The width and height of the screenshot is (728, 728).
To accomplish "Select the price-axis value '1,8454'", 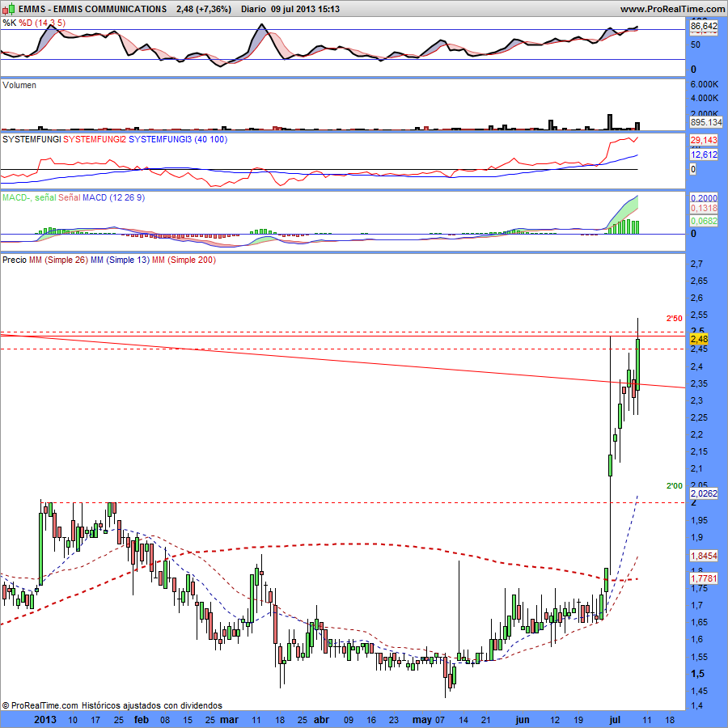I will point(704,556).
